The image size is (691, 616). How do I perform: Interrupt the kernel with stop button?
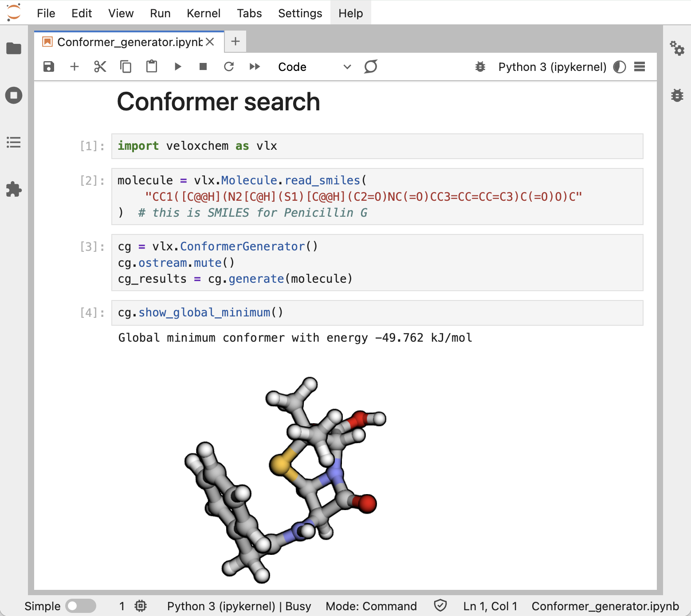203,67
